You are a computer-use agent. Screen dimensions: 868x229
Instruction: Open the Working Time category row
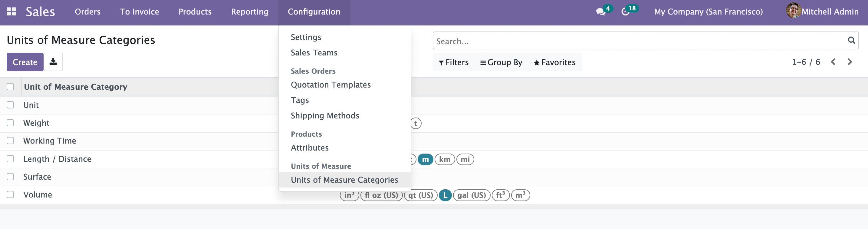[50, 141]
